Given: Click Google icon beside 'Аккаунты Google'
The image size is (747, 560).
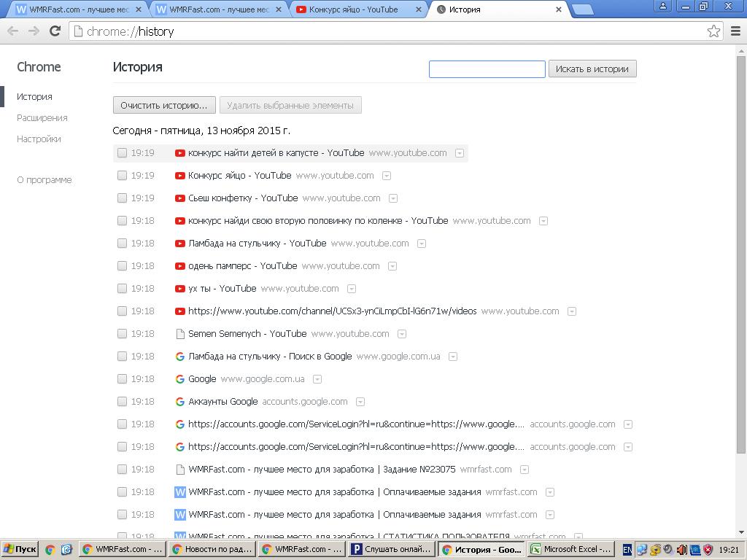Looking at the screenshot, I should click(x=179, y=402).
